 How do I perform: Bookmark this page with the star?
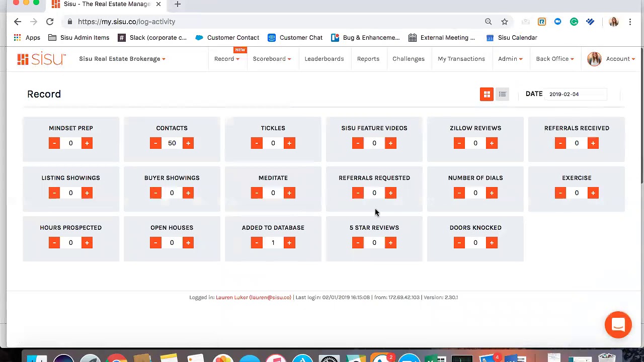[504, 22]
